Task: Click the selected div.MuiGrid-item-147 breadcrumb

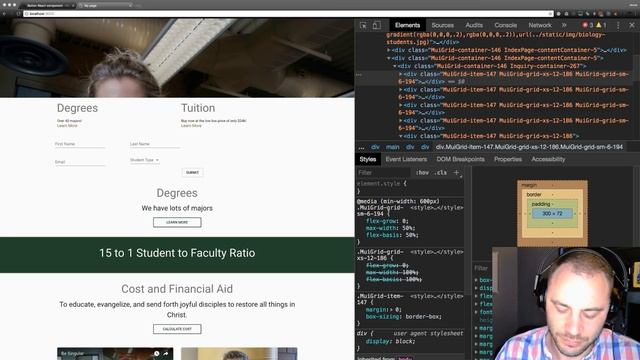Action: click(529, 147)
